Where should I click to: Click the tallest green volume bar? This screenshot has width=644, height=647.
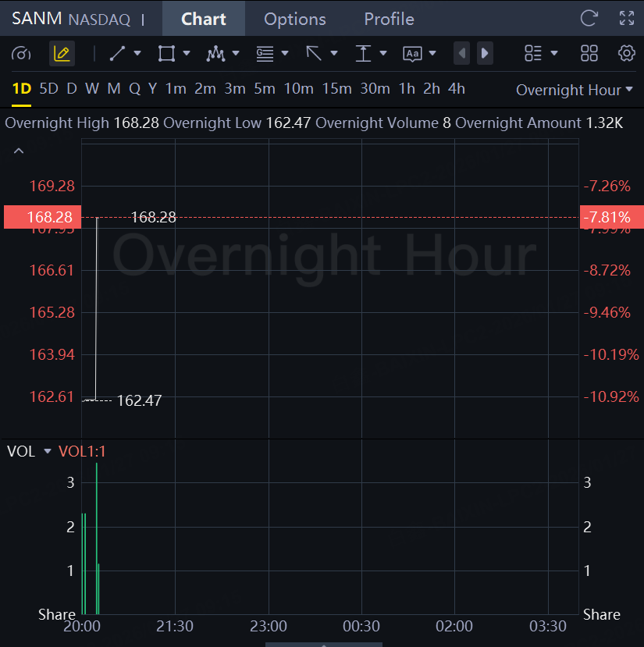pos(97,539)
